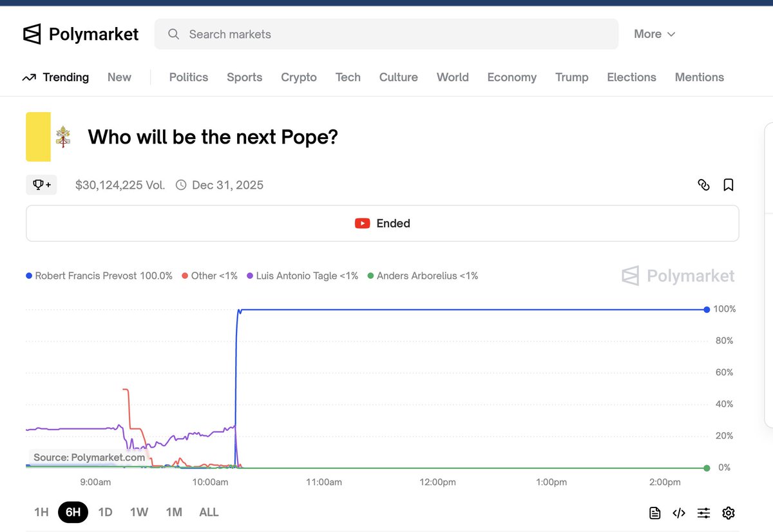This screenshot has height=532, width=773.
Task: Click the clock icon by end date
Action: [x=181, y=185]
